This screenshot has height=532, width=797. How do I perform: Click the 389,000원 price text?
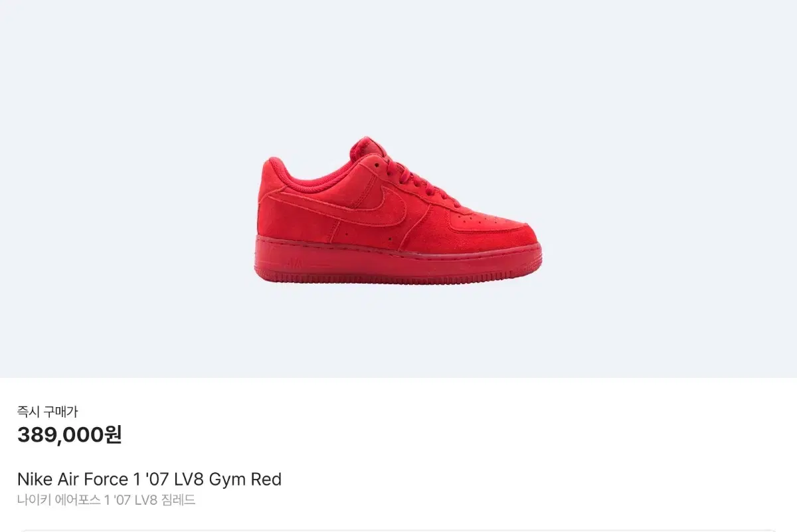point(69,435)
